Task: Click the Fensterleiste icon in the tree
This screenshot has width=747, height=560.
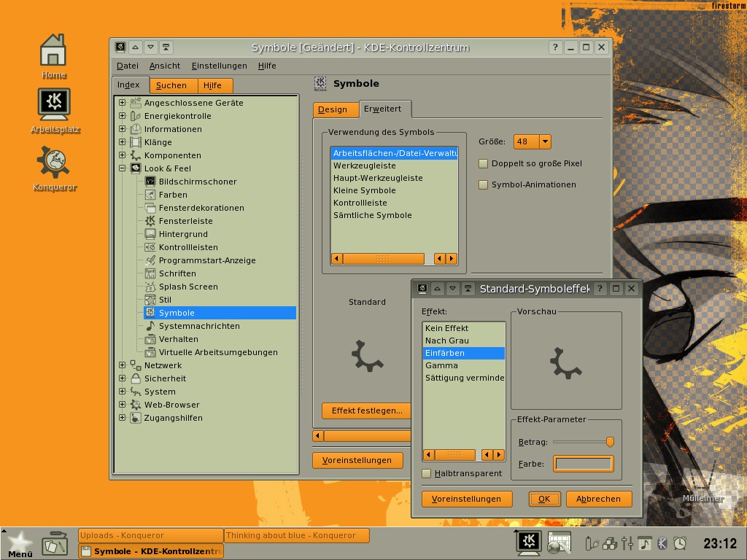Action: tap(150, 221)
